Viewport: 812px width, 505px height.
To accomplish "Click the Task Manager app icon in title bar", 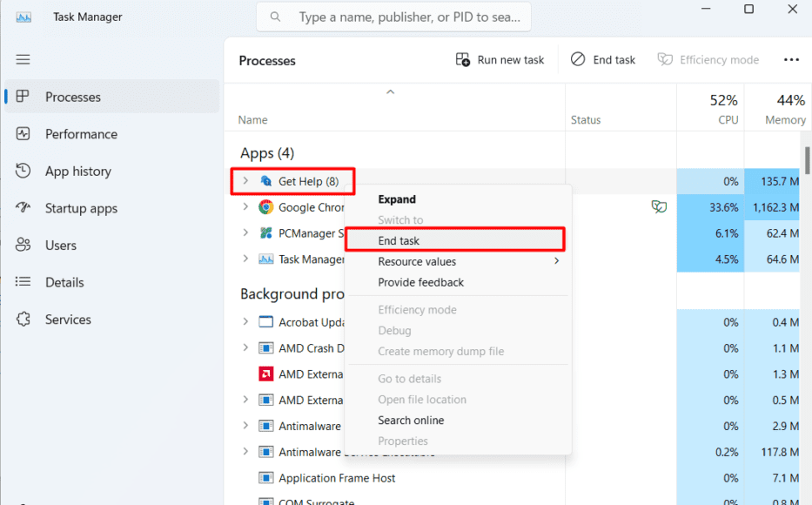I will pos(23,17).
